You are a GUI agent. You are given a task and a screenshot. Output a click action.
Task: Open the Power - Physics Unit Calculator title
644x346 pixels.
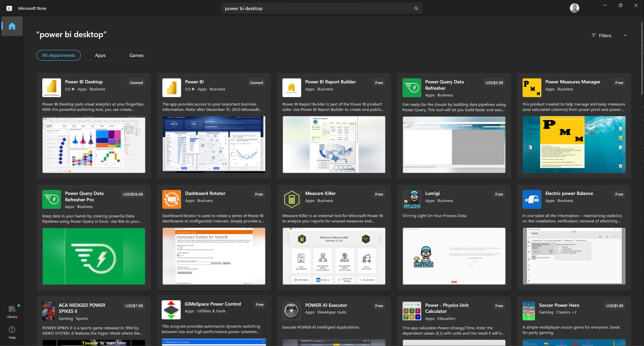click(x=447, y=308)
